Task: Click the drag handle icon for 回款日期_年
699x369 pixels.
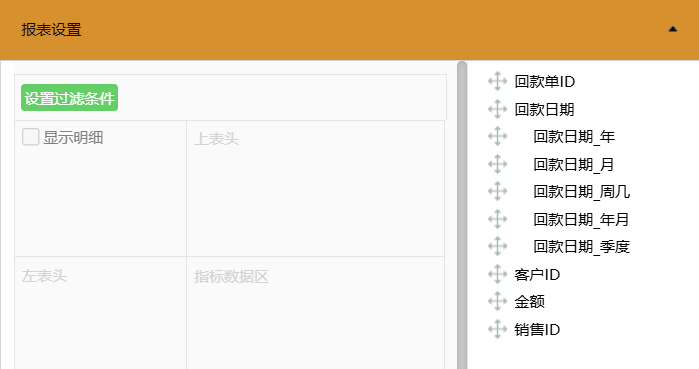Action: pyautogui.click(x=498, y=136)
